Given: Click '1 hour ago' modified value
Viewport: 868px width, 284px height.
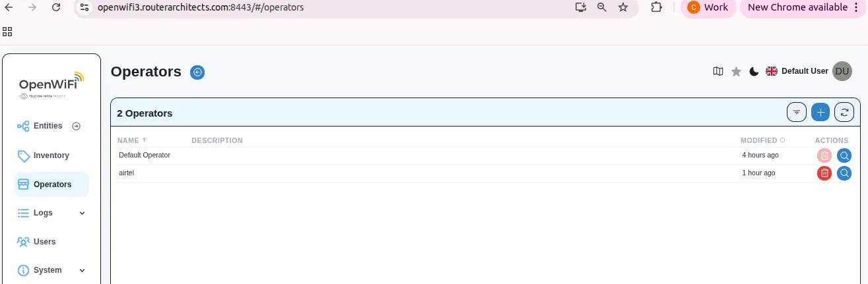Looking at the screenshot, I should click(758, 173).
